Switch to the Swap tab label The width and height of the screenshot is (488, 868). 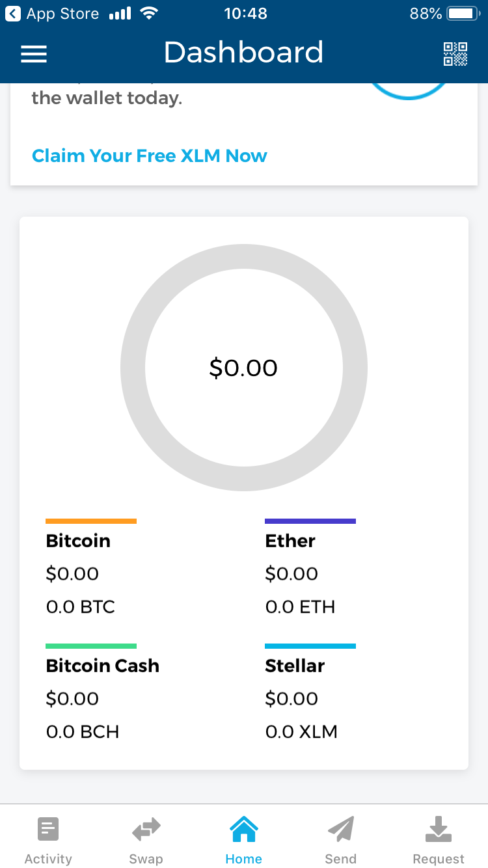click(x=146, y=859)
